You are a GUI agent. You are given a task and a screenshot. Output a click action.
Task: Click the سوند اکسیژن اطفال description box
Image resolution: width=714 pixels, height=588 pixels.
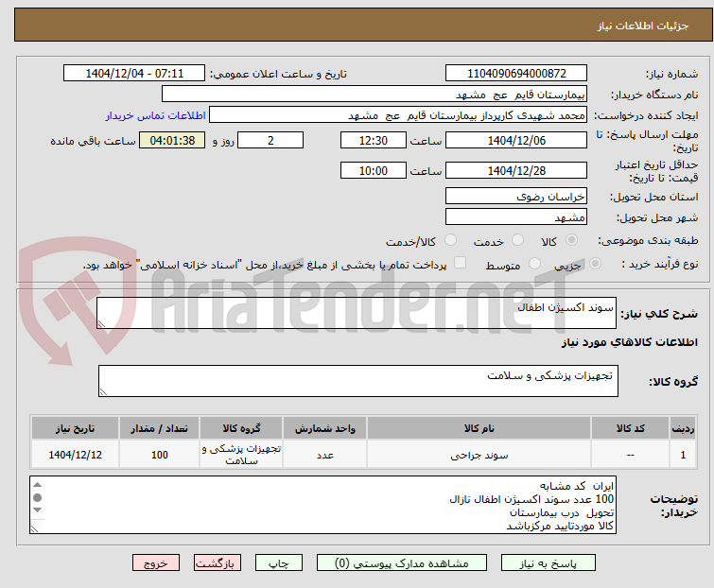coord(357,313)
